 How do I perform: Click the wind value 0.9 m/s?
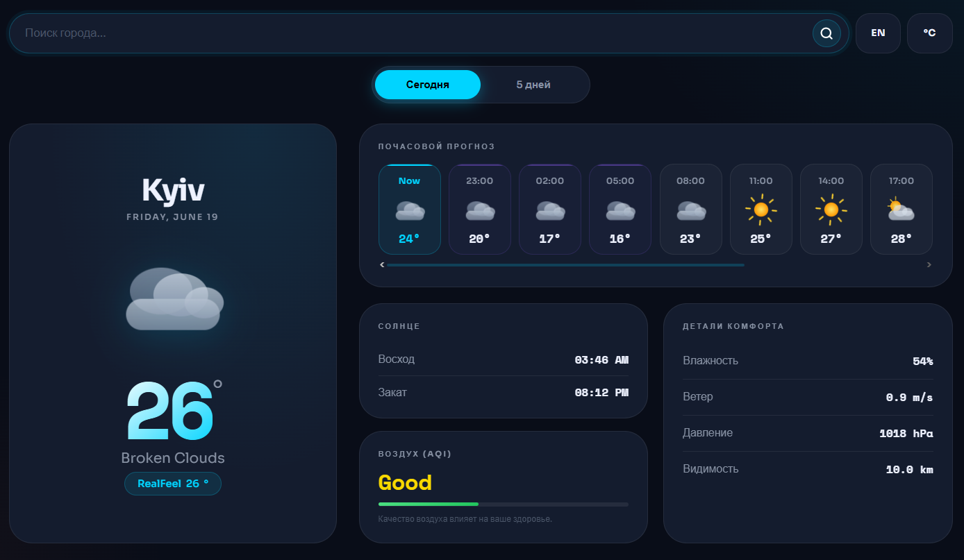(910, 398)
